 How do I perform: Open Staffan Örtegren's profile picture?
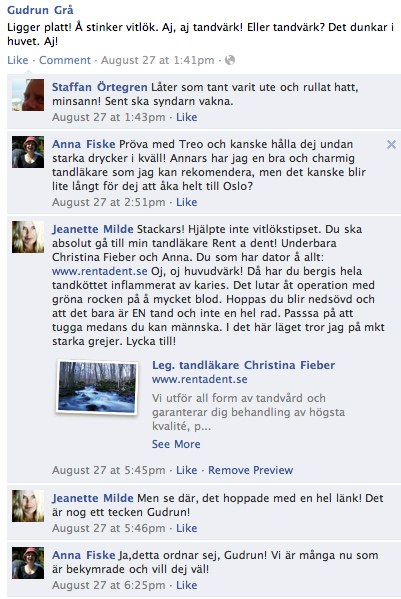pos(28,95)
